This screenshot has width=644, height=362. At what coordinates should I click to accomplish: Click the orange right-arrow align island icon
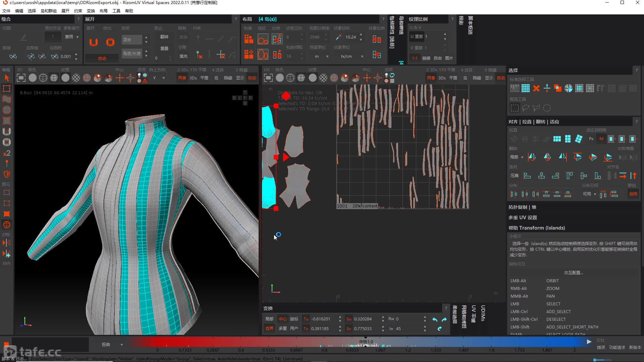tap(623, 176)
